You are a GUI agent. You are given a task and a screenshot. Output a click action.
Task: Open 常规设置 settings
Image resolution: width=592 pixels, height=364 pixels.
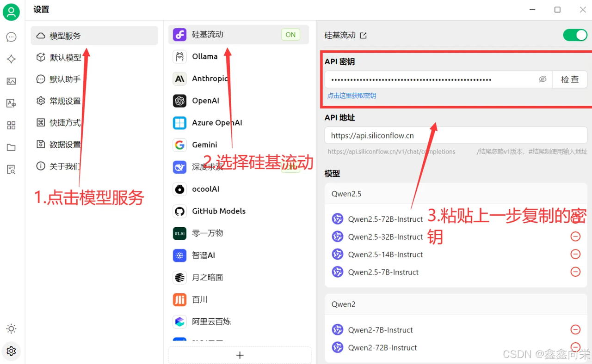coord(94,101)
